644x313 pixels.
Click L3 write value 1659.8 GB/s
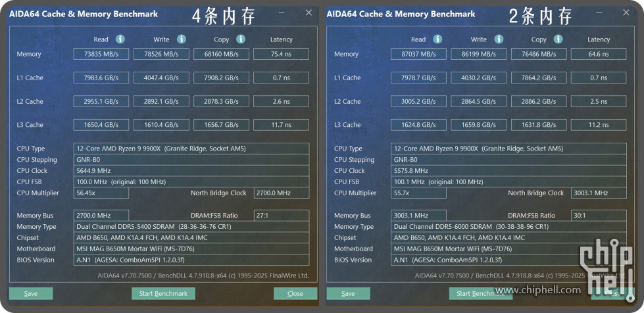479,125
